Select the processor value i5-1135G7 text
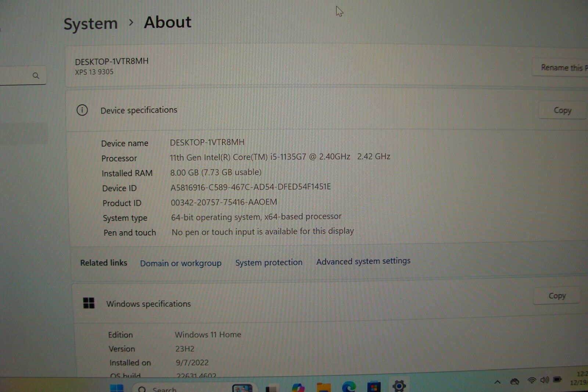This screenshot has width=588, height=392. click(x=280, y=157)
